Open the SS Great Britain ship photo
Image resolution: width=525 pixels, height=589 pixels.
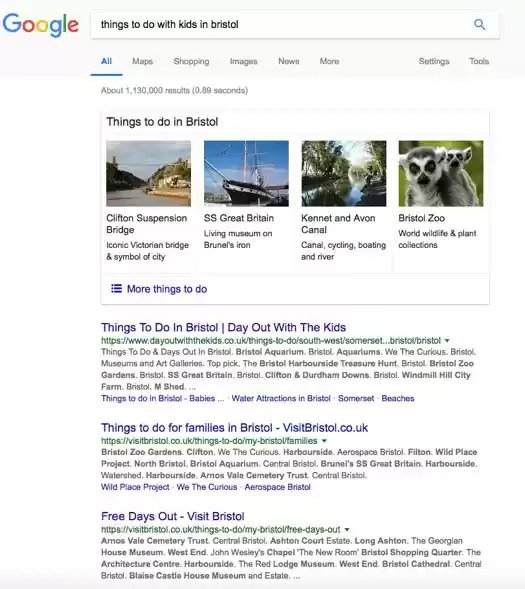tap(246, 173)
